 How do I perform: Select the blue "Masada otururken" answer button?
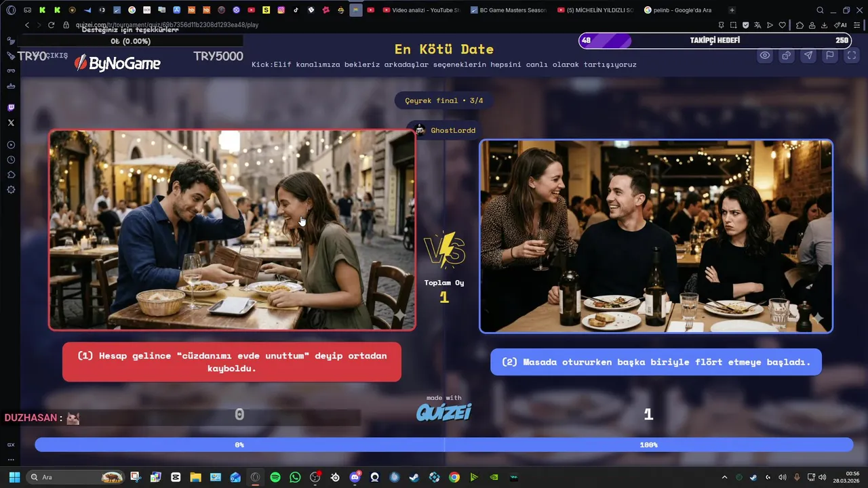656,362
